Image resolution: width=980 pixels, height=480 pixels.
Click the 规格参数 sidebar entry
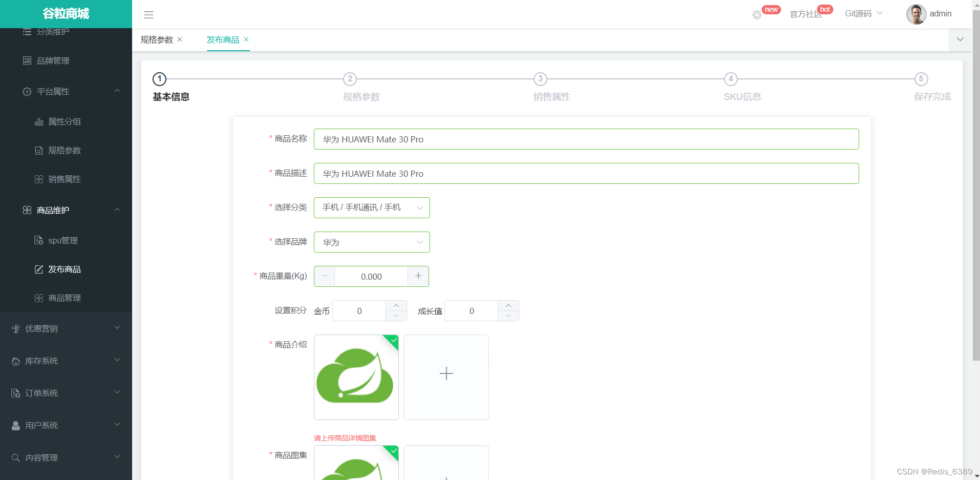click(x=64, y=150)
